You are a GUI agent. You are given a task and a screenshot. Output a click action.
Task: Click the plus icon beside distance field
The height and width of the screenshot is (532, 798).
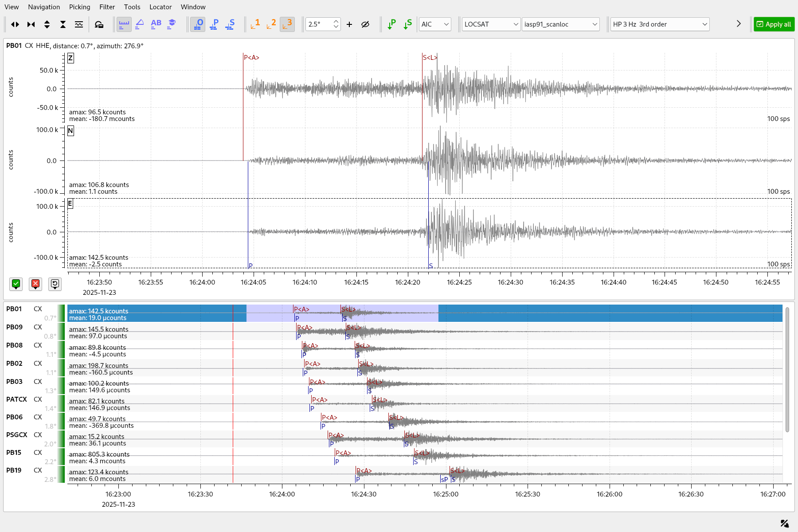coord(349,24)
